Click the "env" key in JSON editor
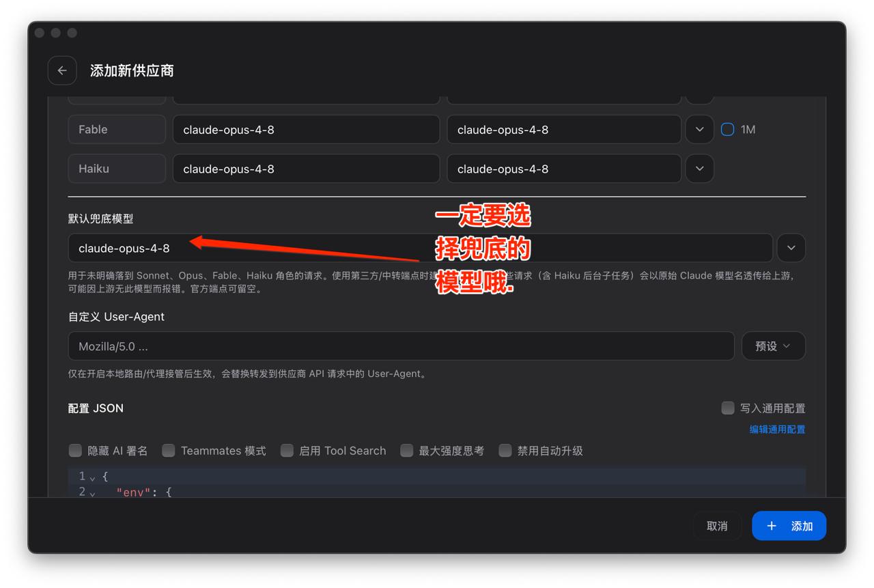 (132, 492)
